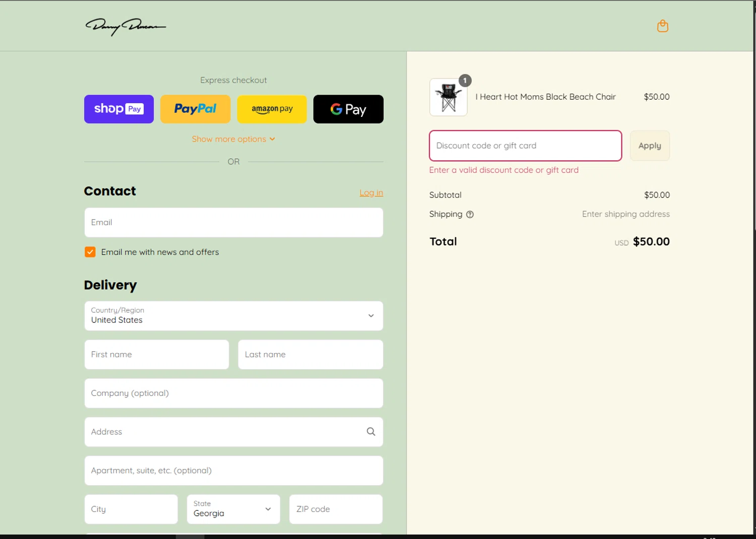Click the quantity badge on product thumbnail
The image size is (756, 539).
[465, 81]
